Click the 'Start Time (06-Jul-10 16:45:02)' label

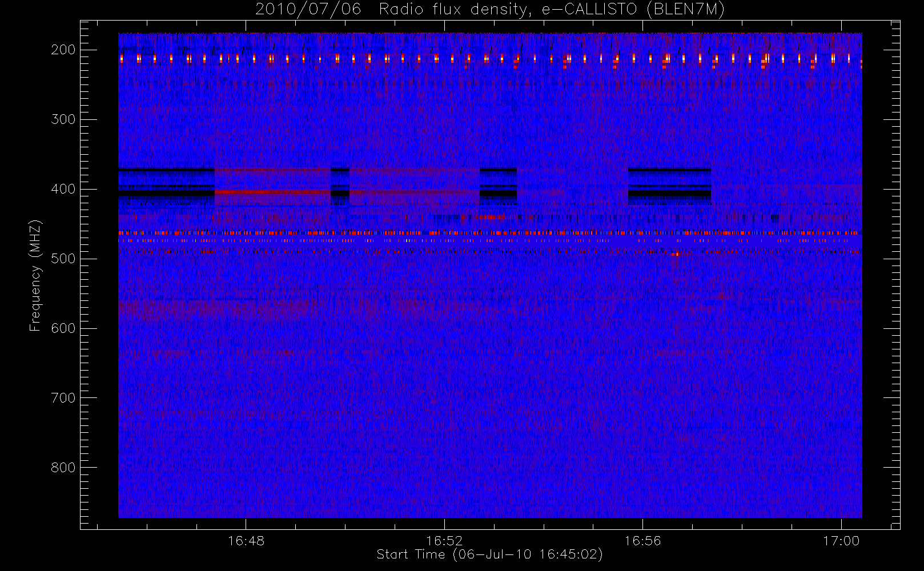pyautogui.click(x=490, y=554)
